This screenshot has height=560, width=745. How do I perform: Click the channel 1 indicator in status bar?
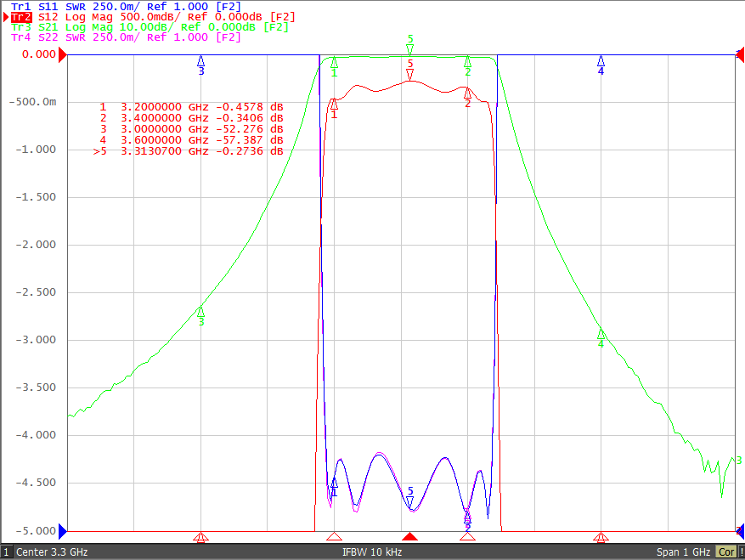(6, 552)
